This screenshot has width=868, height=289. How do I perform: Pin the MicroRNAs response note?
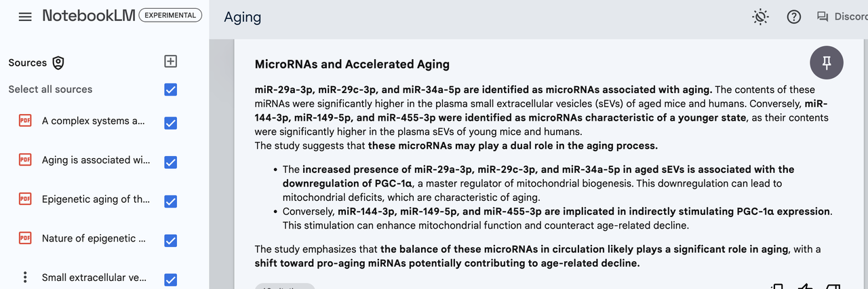[827, 63]
